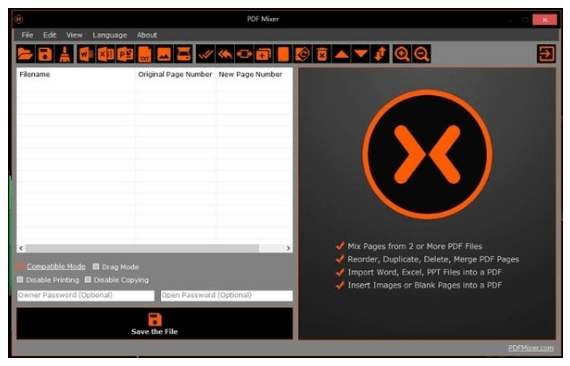Click the horizontal scrollbar thumb in file list
This screenshot has height=366, width=570.
(142, 248)
